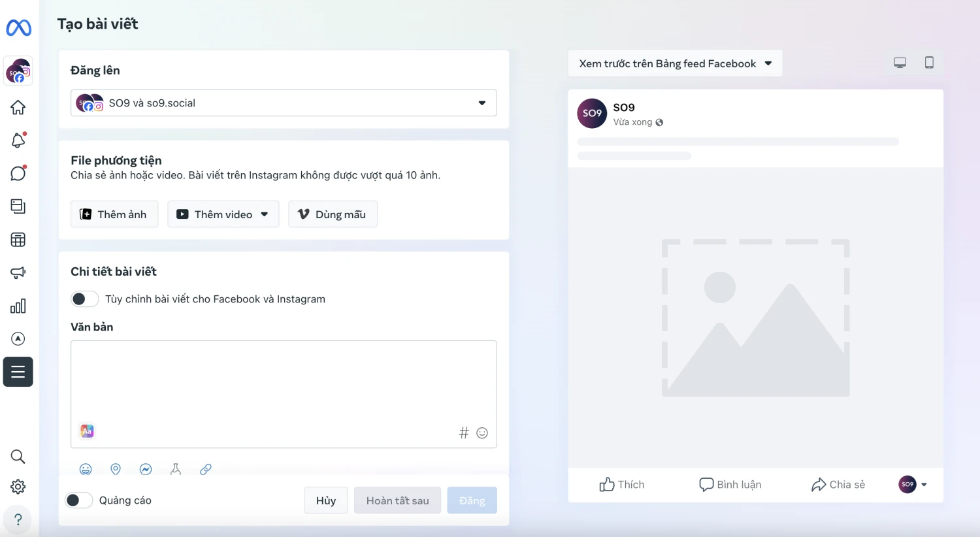Click the Tạo bài viết heading
This screenshot has height=537, width=980.
pyautogui.click(x=98, y=24)
